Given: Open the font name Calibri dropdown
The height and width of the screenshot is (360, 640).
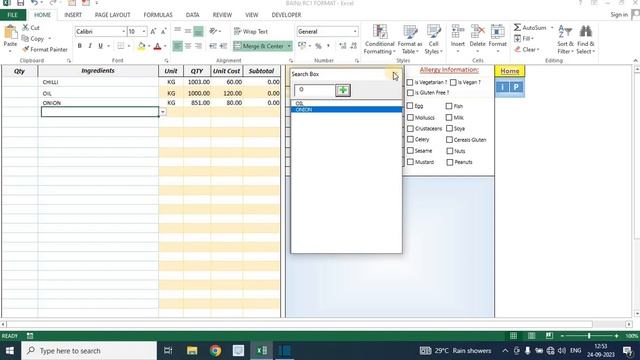Looking at the screenshot, I should coord(123,31).
